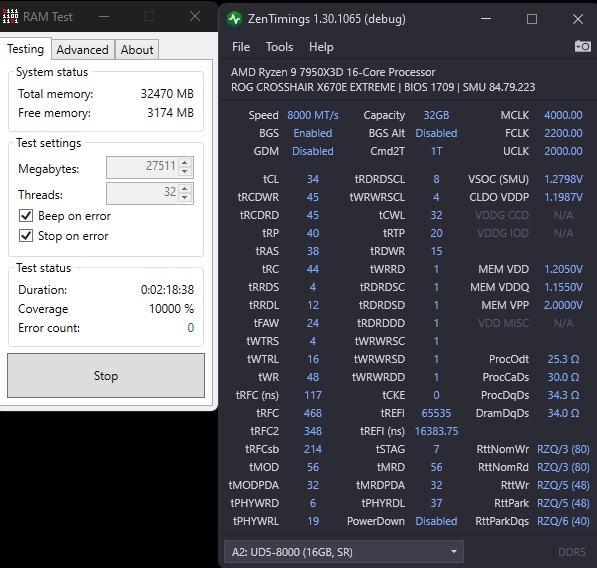The width and height of the screenshot is (597, 568).
Task: Click the tCL value 34
Action: click(x=313, y=179)
